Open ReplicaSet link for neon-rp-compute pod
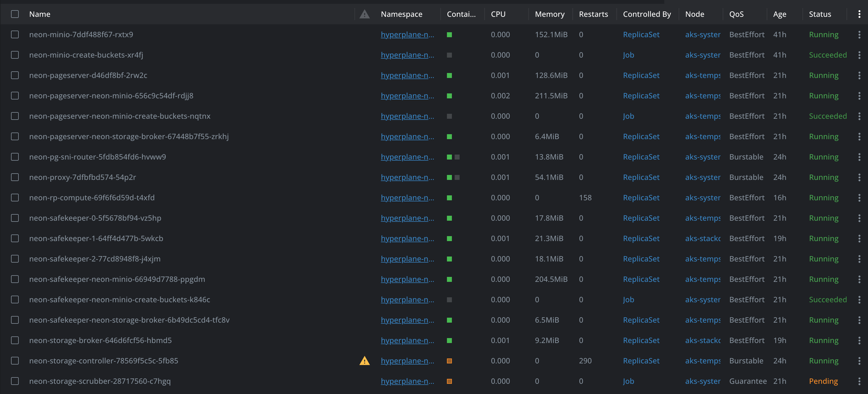The width and height of the screenshot is (868, 394). [641, 198]
